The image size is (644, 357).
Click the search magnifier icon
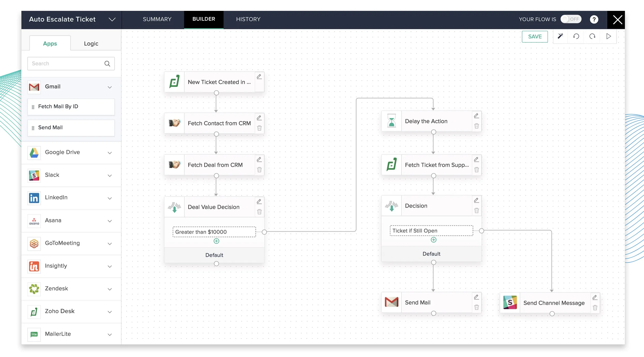click(x=107, y=64)
